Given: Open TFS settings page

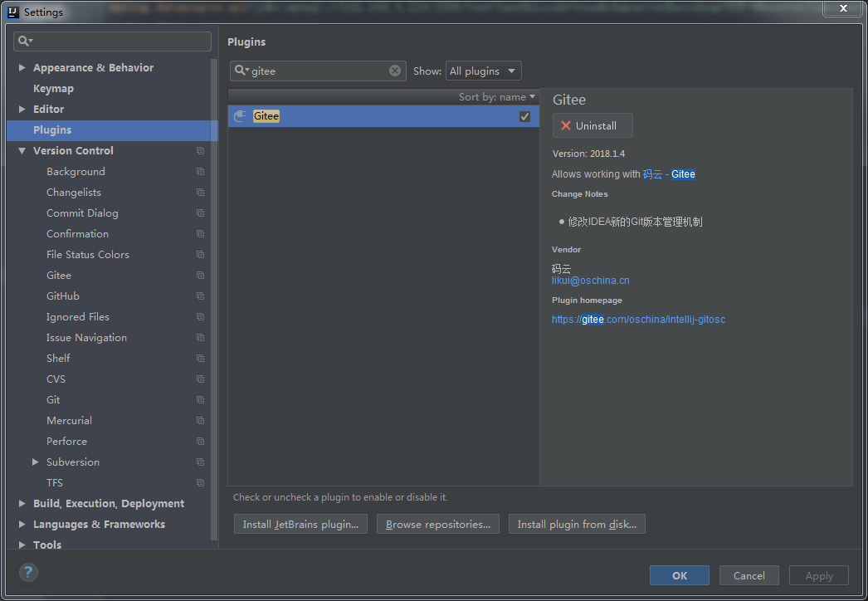Looking at the screenshot, I should click(x=54, y=483).
